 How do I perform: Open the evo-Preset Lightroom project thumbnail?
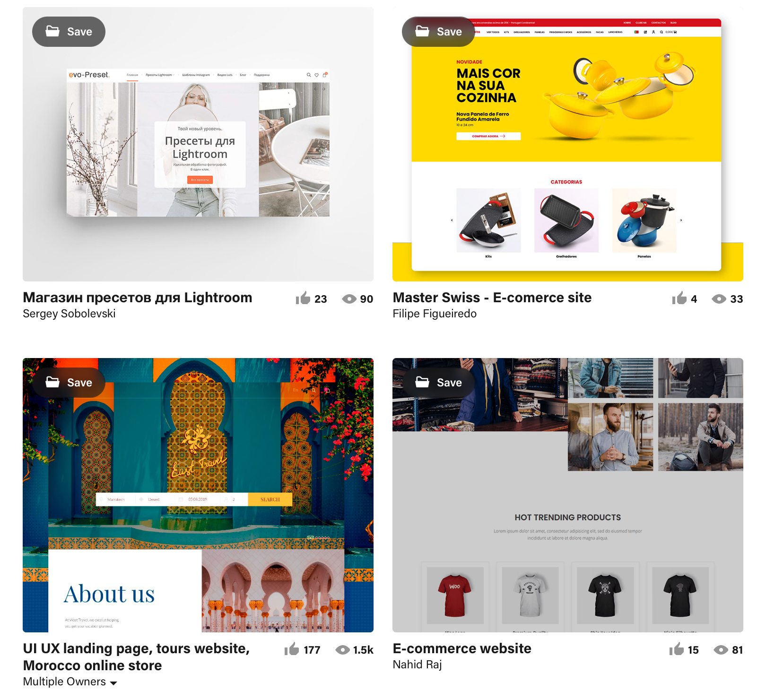coord(198,144)
